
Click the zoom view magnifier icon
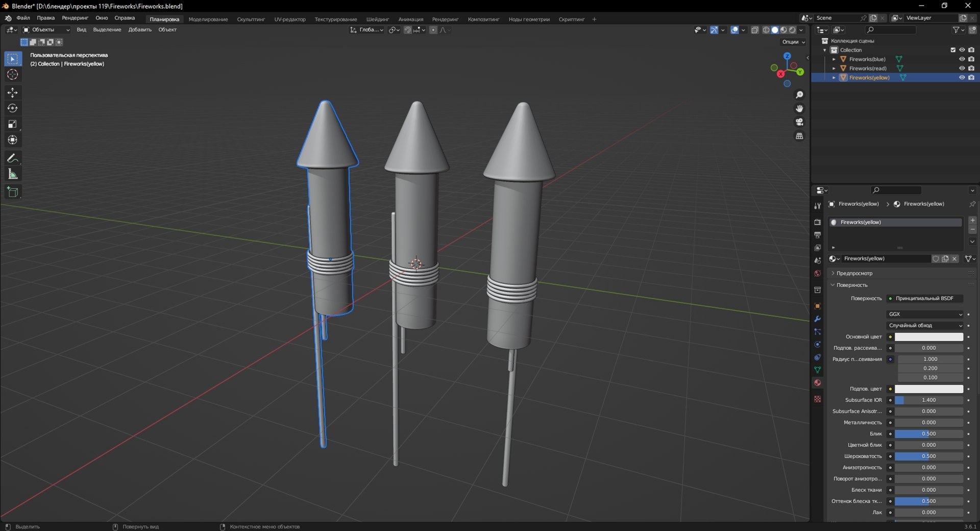pyautogui.click(x=799, y=95)
